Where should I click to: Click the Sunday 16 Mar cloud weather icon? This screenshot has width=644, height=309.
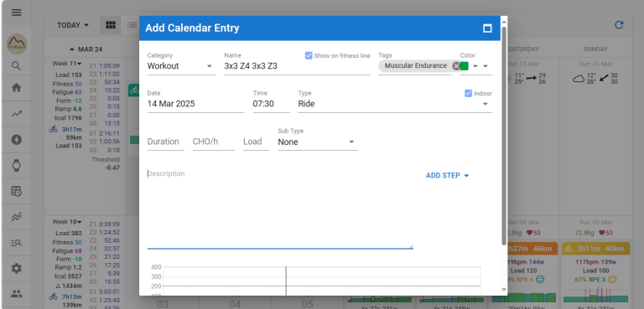[x=579, y=79]
